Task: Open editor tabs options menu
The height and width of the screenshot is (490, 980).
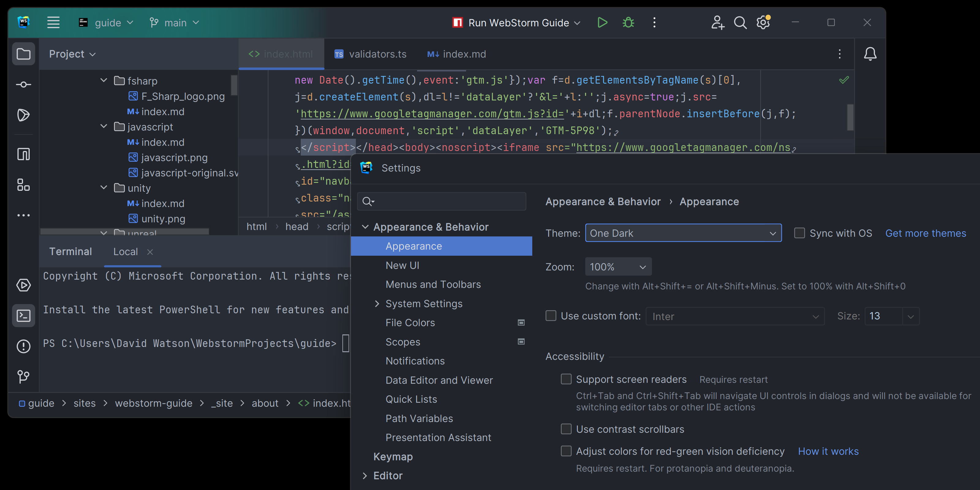Action: pyautogui.click(x=840, y=54)
